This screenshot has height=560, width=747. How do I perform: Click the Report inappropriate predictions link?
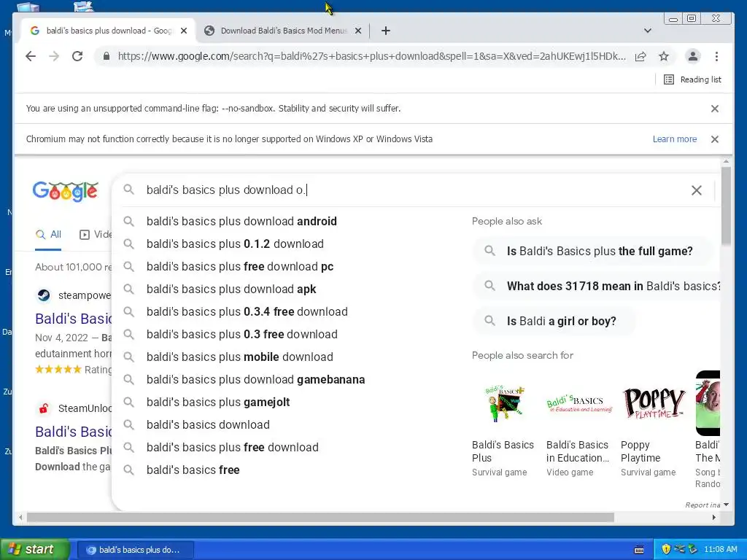point(703,505)
